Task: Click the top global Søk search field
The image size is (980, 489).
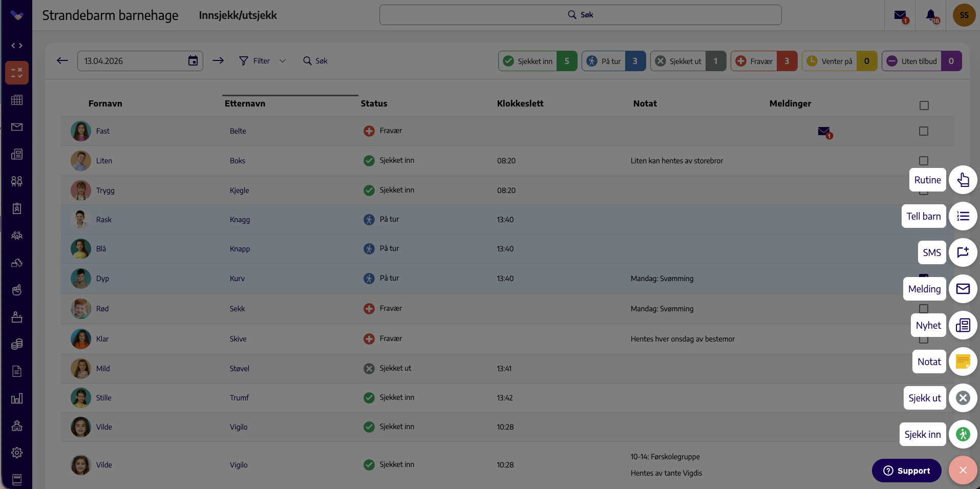Action: point(580,15)
